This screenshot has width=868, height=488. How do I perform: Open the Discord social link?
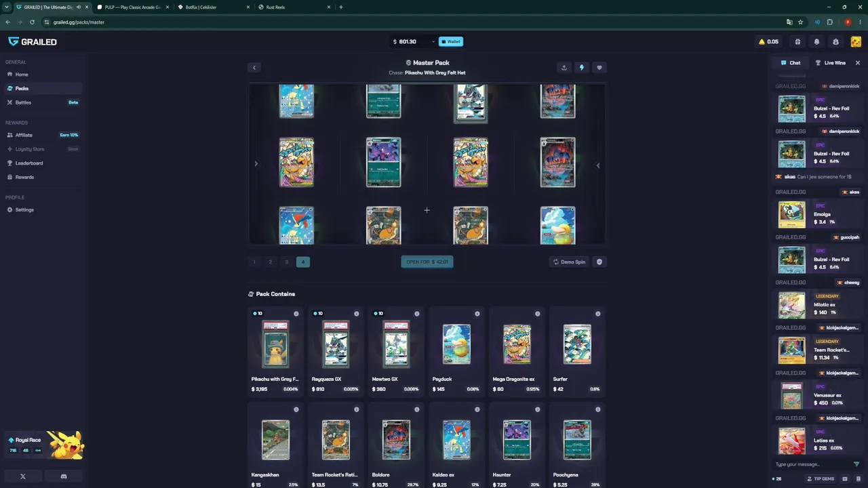(64, 476)
